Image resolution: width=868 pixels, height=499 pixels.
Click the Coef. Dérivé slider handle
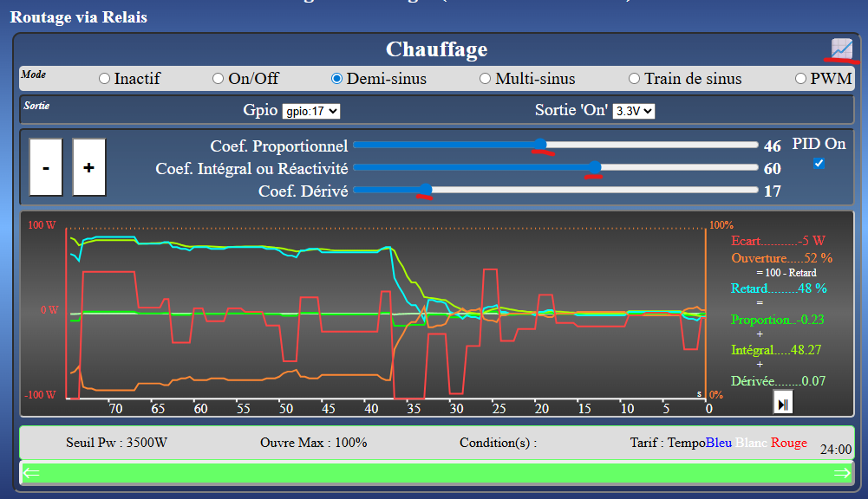425,190
